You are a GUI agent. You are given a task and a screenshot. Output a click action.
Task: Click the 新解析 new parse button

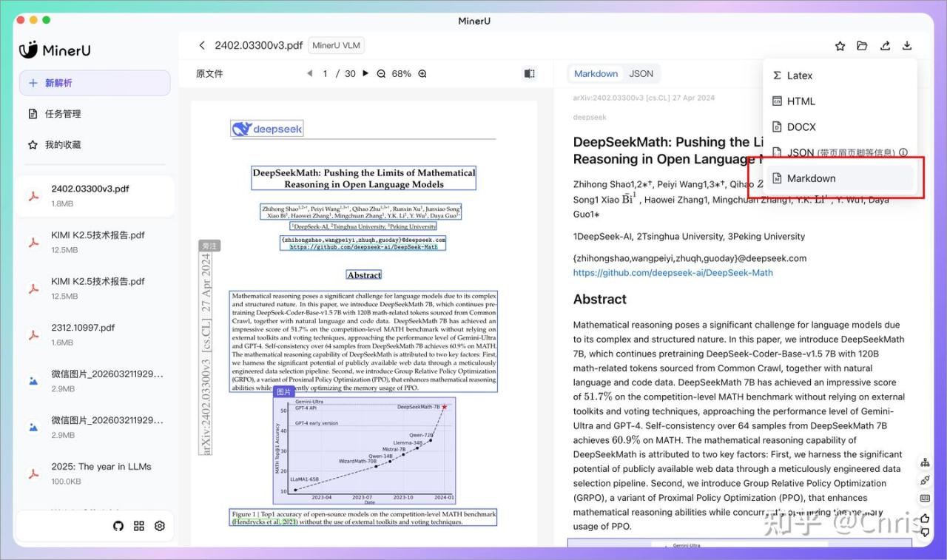point(95,83)
